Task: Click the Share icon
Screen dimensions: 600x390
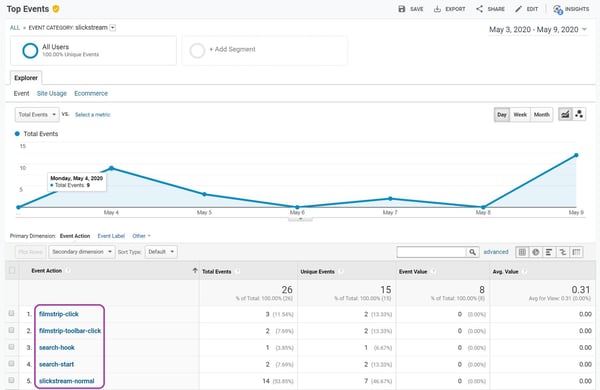Action: click(479, 9)
